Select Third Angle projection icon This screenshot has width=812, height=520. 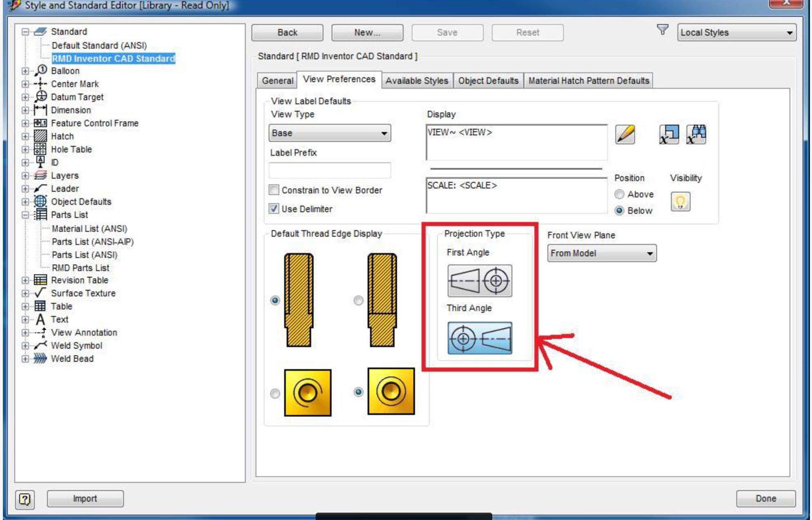tap(479, 338)
